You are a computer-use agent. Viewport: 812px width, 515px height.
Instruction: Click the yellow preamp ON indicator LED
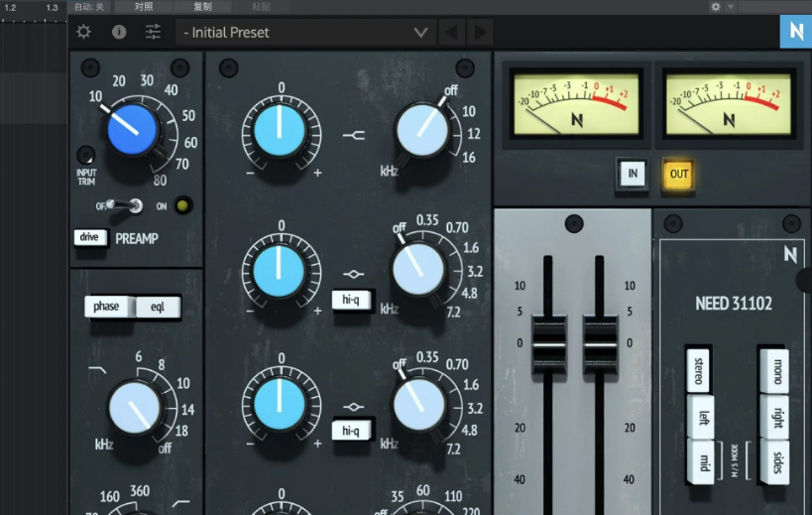182,205
